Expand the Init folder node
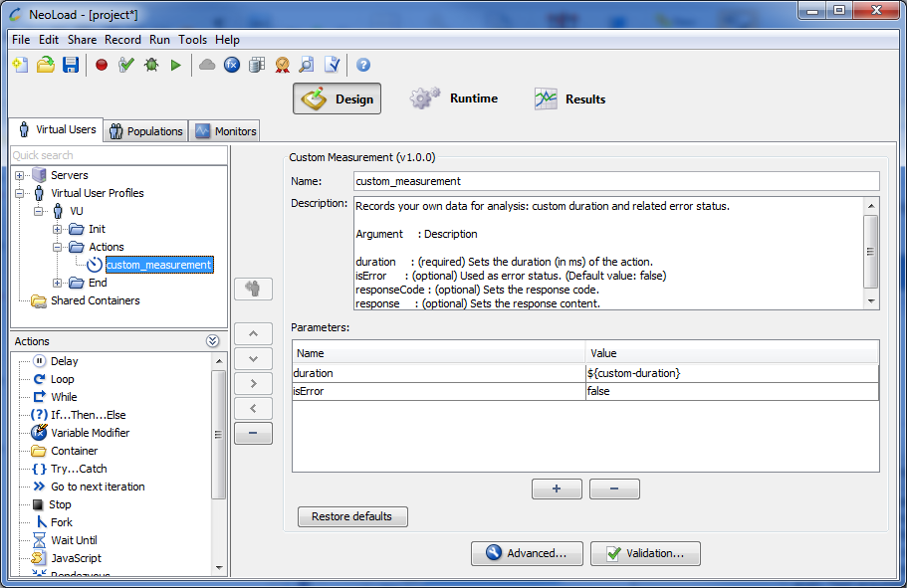Screen dimensions: 907x588 point(58,229)
